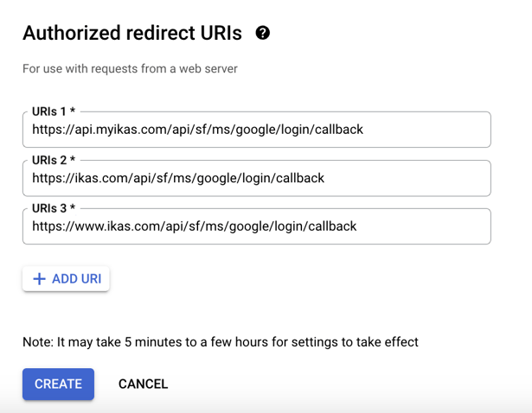Click the 'URIs 1 *' field label
Viewport: 532px width, 413px height.
54,111
